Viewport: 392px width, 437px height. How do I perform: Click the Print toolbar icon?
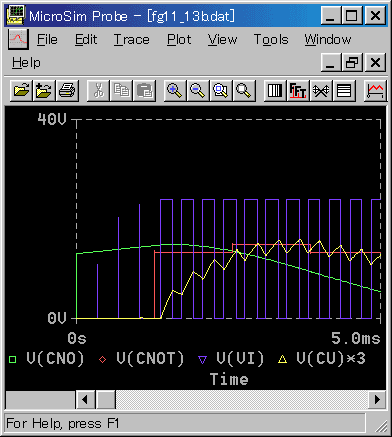point(67,90)
